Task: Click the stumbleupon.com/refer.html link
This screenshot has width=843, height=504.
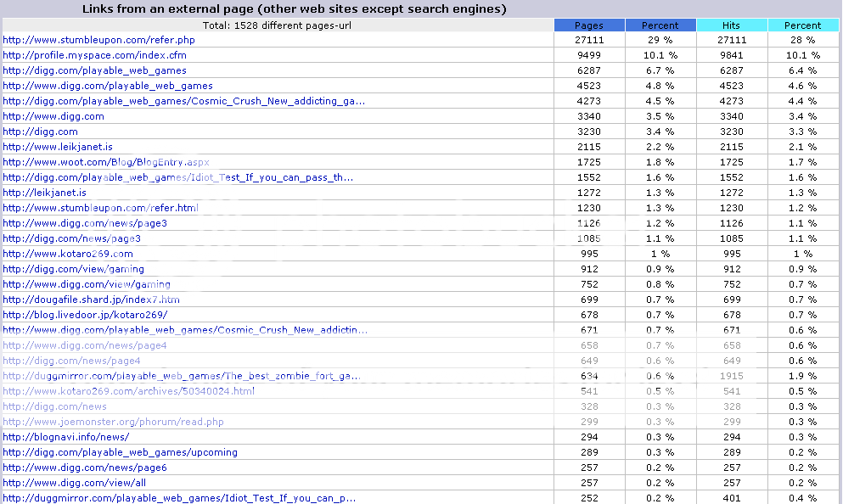Action: click(x=100, y=208)
